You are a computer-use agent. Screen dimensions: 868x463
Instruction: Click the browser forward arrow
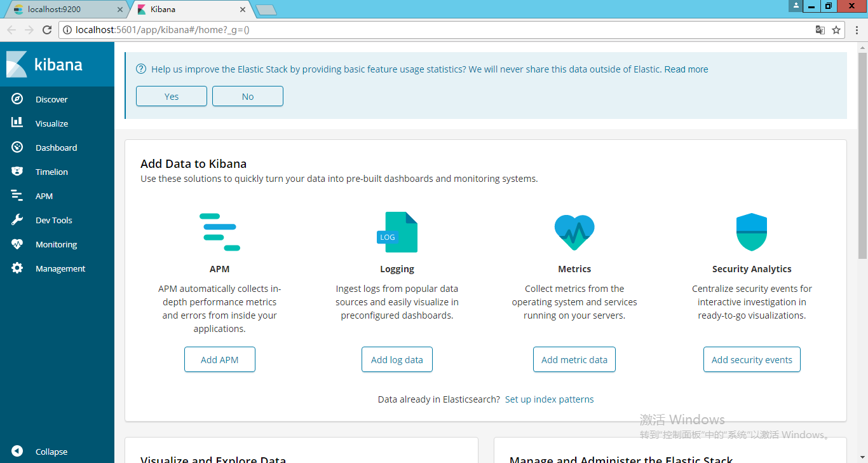(29, 30)
